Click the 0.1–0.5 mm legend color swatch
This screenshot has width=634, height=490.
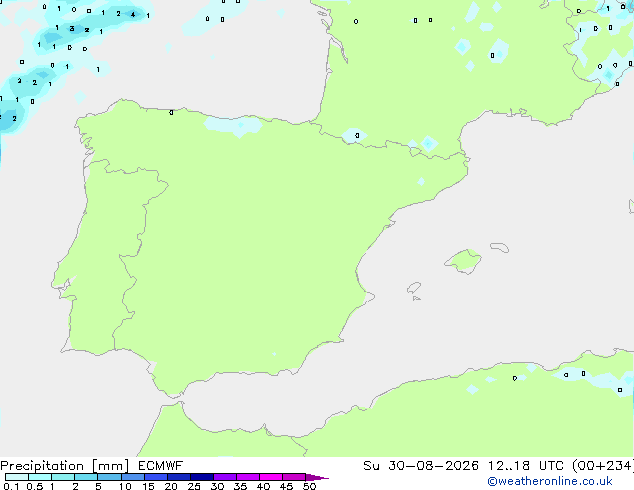(x=17, y=477)
